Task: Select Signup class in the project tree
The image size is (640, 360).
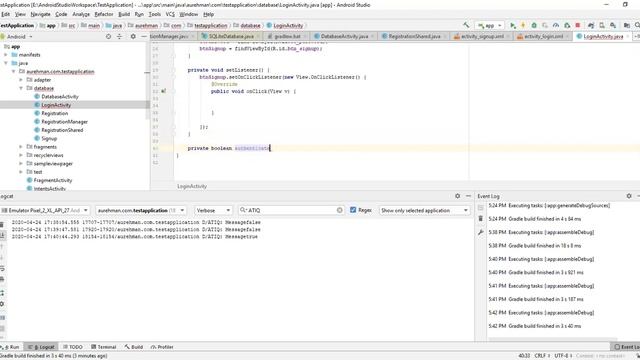Action: pyautogui.click(x=49, y=138)
